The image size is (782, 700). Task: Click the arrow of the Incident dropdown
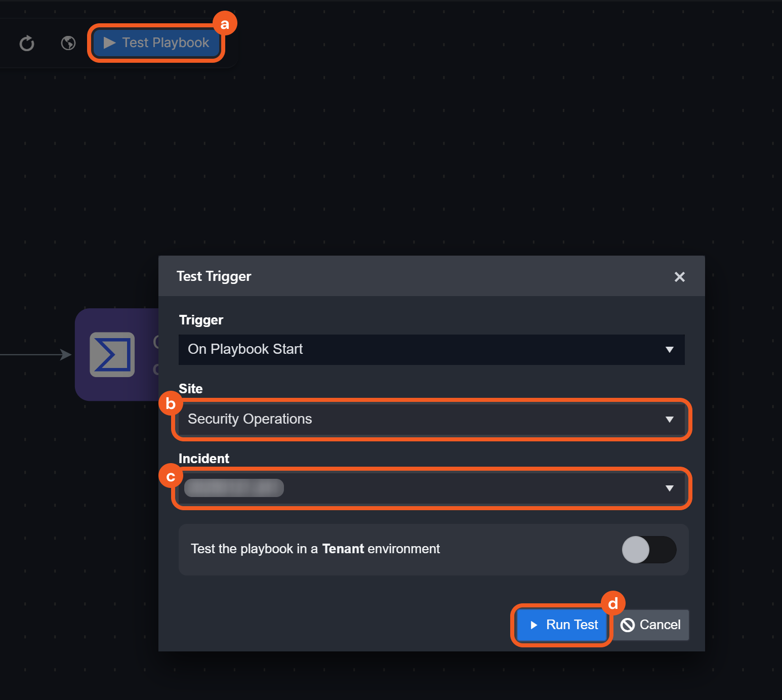669,488
